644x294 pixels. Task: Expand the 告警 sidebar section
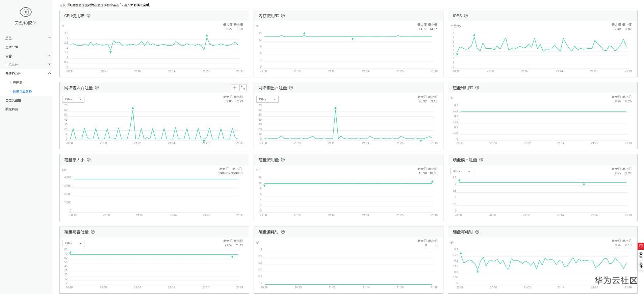point(50,56)
